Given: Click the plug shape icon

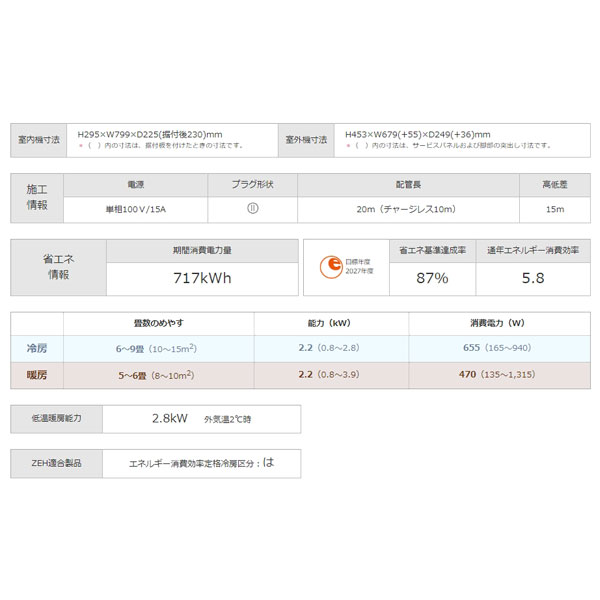Looking at the screenshot, I should pyautogui.click(x=253, y=209).
